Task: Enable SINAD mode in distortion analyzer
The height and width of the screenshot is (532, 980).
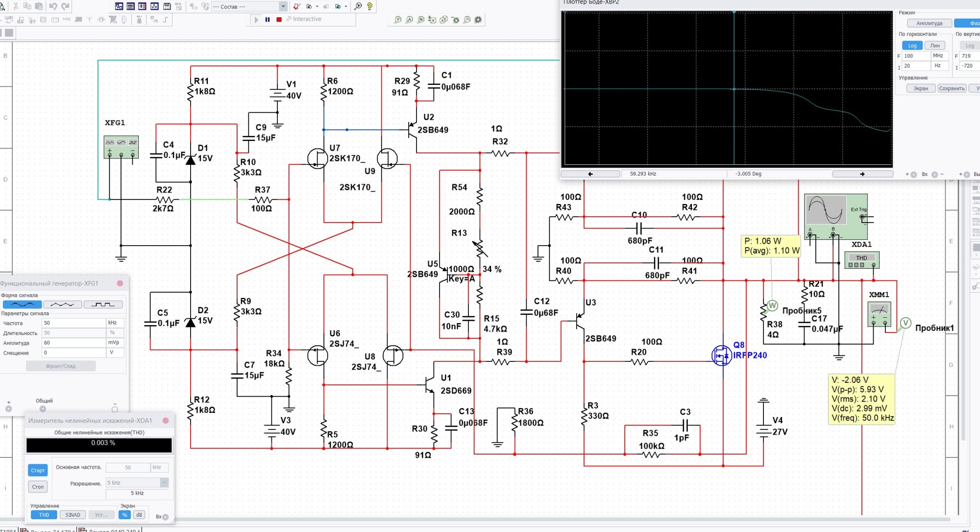Action: pos(73,515)
